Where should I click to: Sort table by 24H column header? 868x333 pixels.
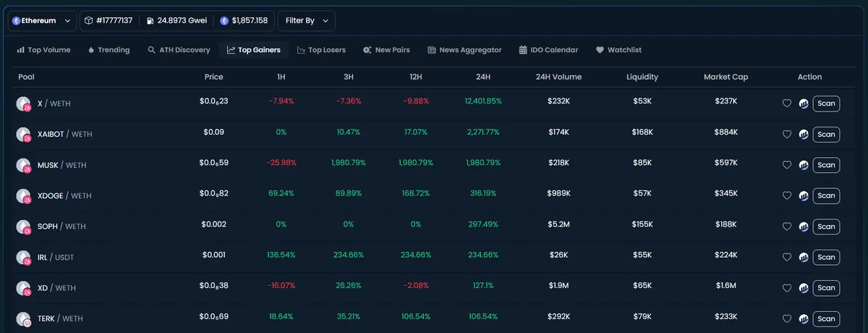coord(483,77)
